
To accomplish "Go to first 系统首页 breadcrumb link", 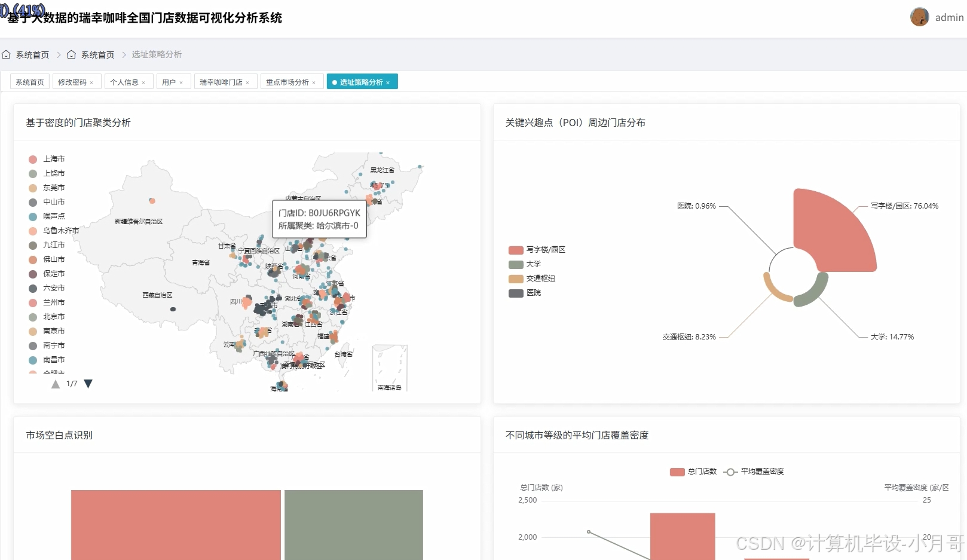I will [x=32, y=54].
